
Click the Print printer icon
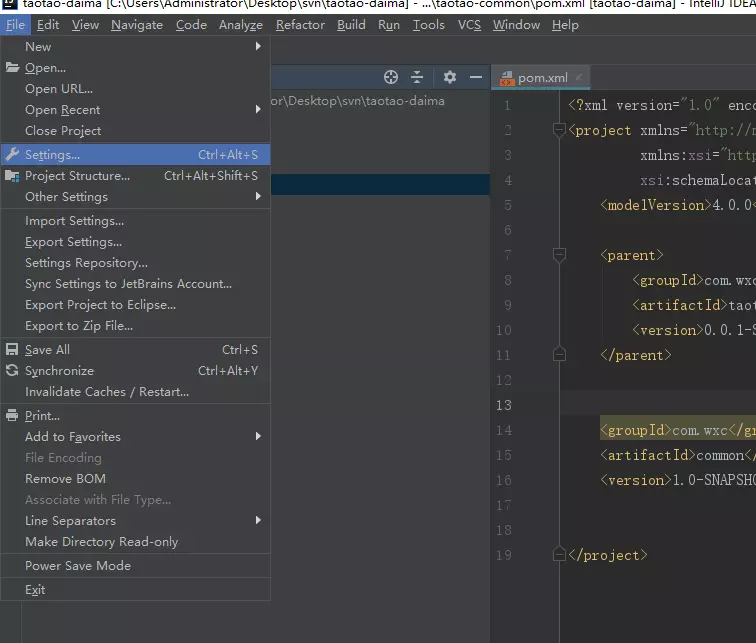(12, 415)
